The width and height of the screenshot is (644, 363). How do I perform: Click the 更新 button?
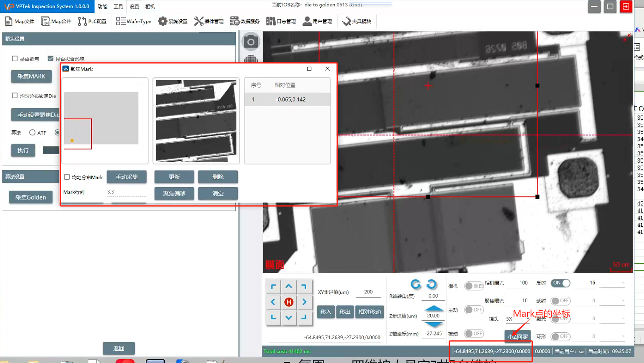pos(174,177)
